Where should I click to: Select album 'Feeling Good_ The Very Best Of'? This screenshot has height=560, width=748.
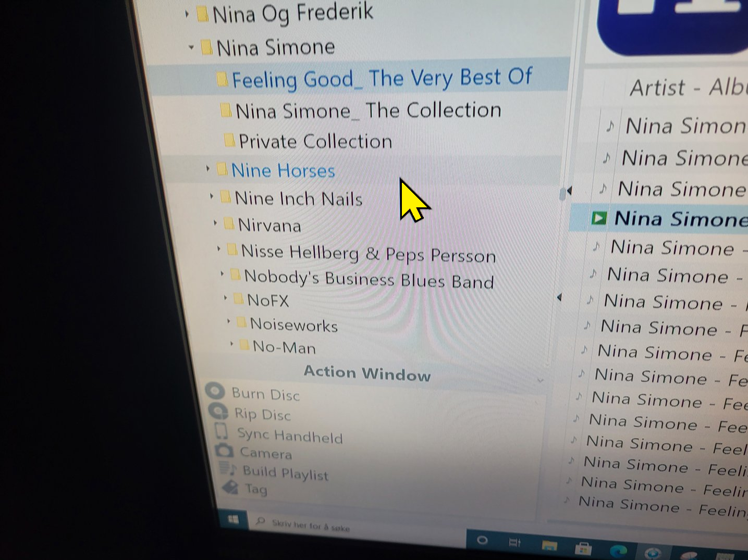pyautogui.click(x=382, y=78)
